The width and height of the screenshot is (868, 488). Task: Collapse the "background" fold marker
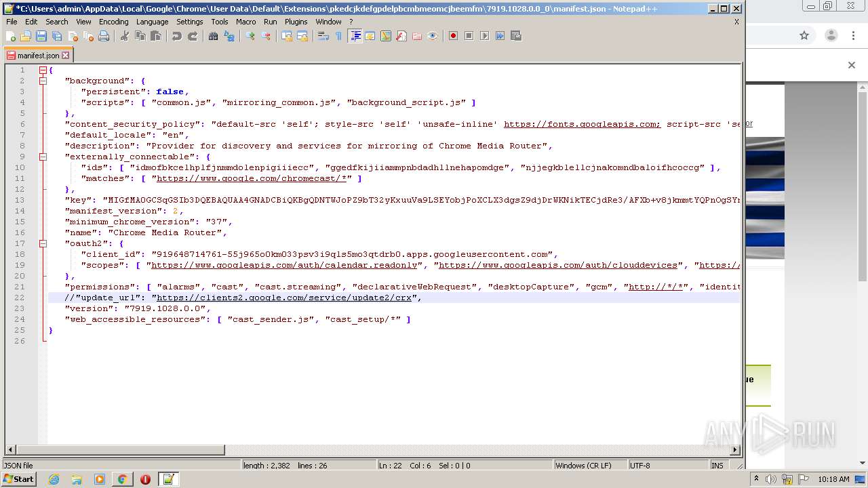[x=43, y=81]
